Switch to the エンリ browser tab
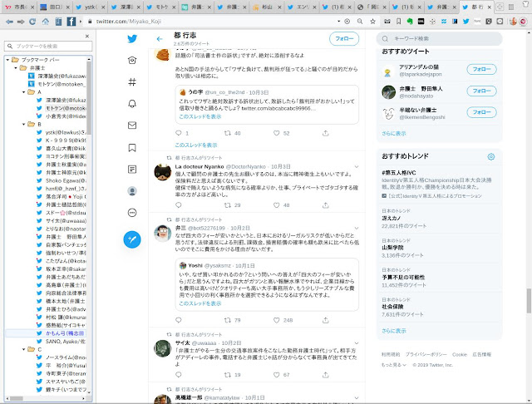 pos(303,7)
